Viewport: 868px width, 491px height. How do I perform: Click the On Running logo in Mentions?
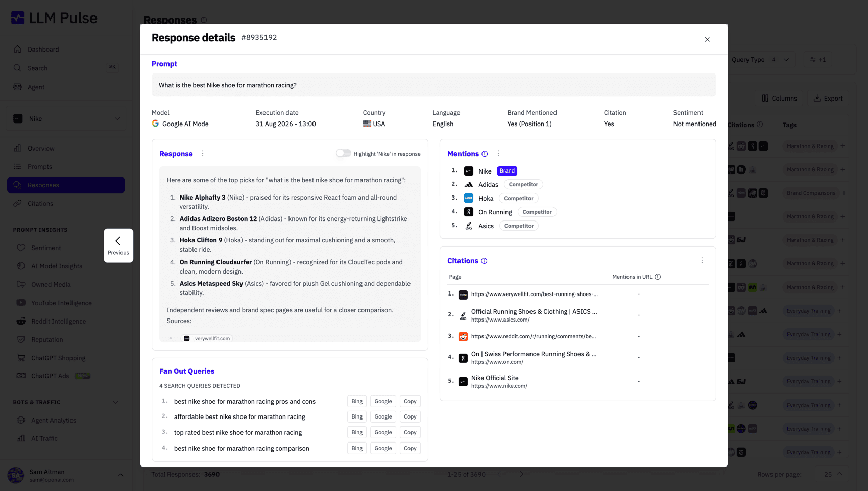pyautogui.click(x=469, y=212)
